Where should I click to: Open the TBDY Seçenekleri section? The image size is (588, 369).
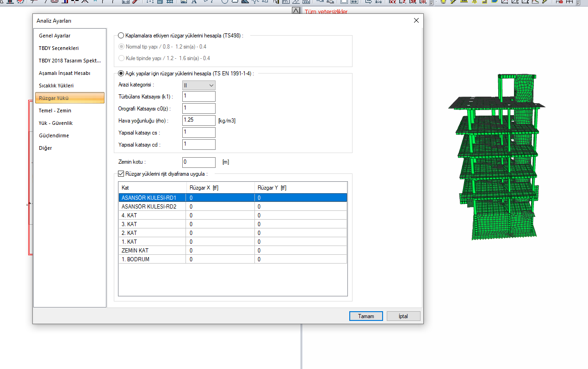pos(70,48)
